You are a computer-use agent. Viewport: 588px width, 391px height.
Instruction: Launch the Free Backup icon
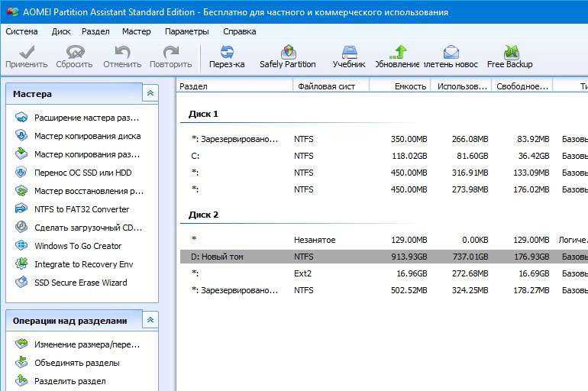tap(511, 52)
